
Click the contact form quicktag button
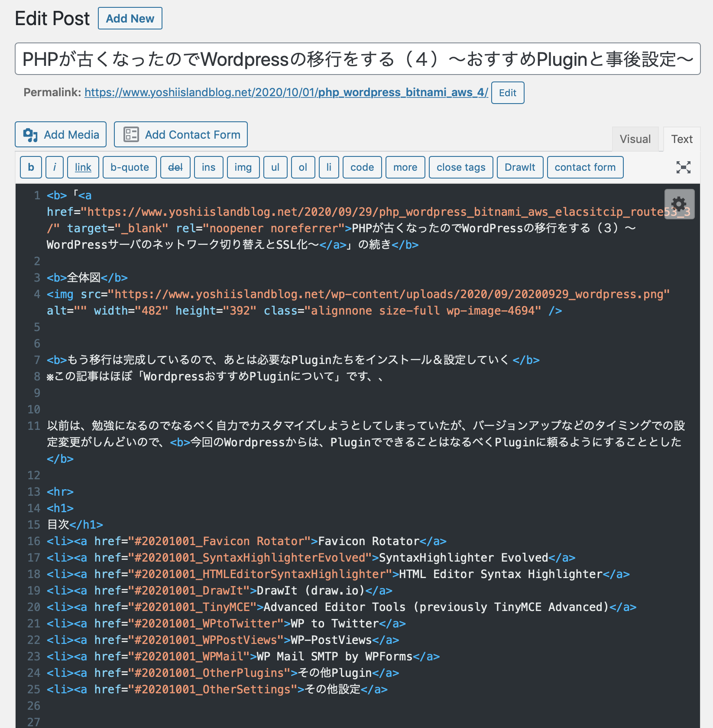[586, 167]
